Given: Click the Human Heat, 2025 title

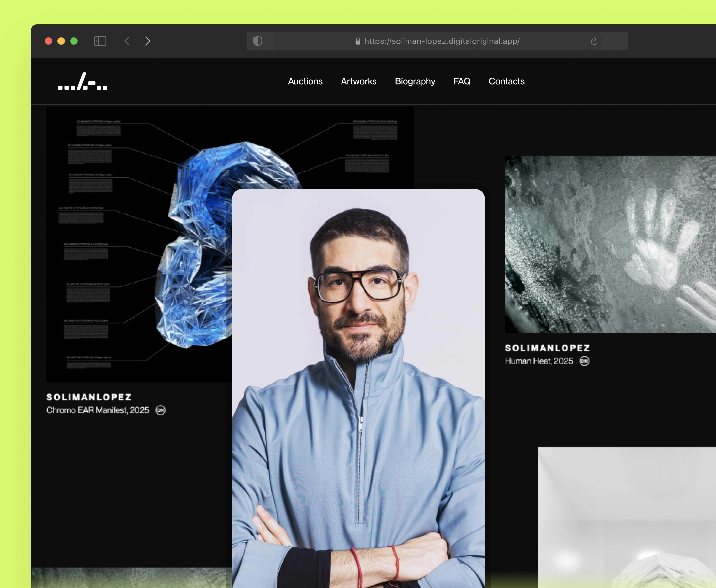Looking at the screenshot, I should [x=539, y=361].
